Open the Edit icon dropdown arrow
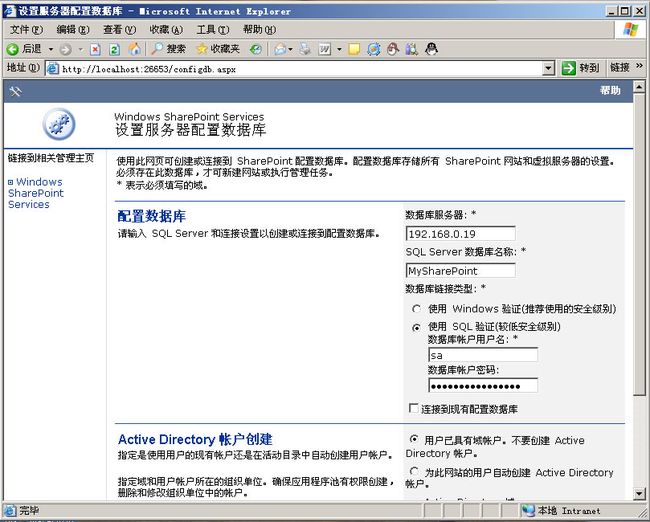Viewport: 650px width, 522px height. [339, 50]
